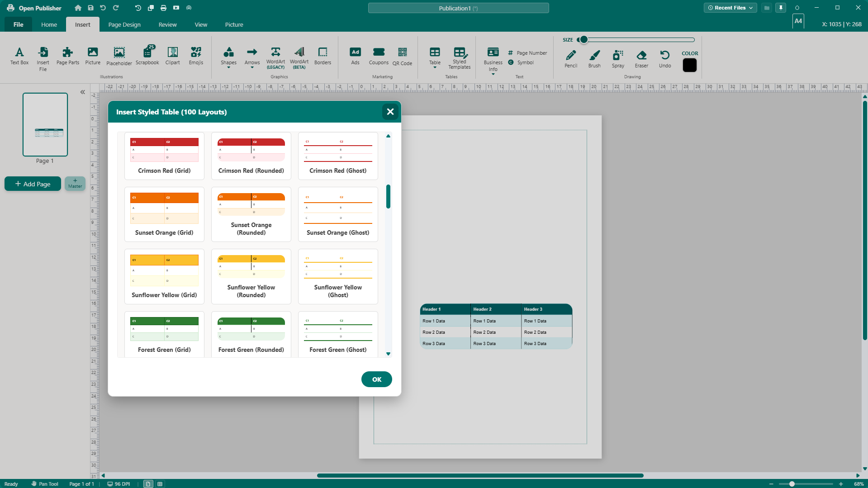Open Styled Templates for tables
Viewport: 868px width, 488px height.
pos(459,58)
